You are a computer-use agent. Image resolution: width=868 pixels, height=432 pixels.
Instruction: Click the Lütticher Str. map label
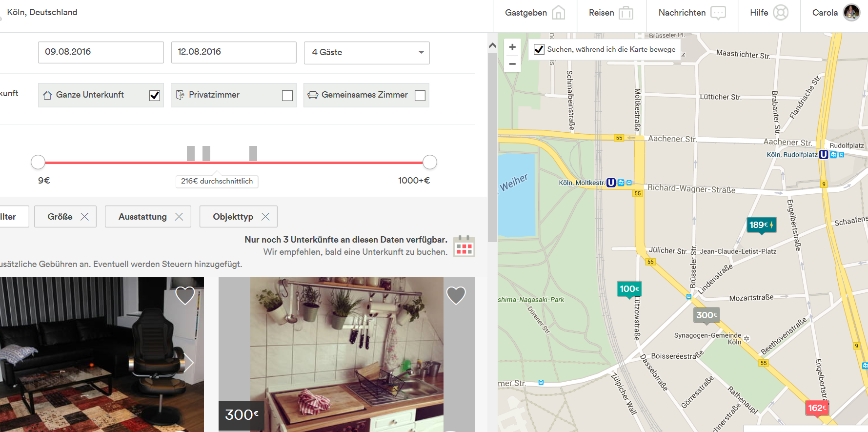[x=721, y=97]
